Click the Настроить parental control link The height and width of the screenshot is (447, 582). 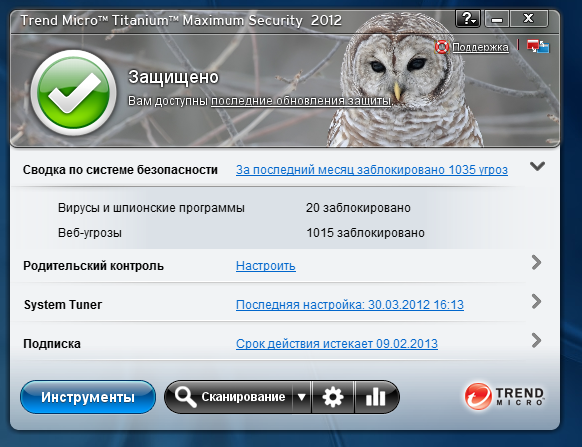266,266
